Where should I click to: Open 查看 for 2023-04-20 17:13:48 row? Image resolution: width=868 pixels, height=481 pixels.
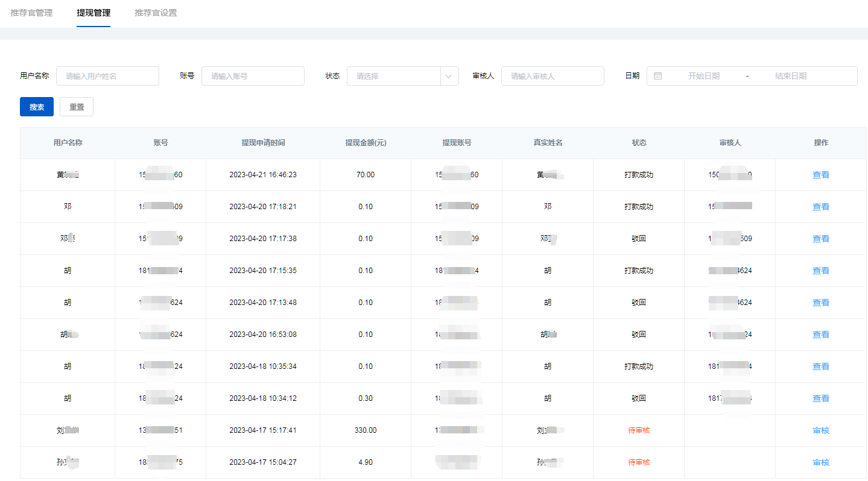coord(821,303)
